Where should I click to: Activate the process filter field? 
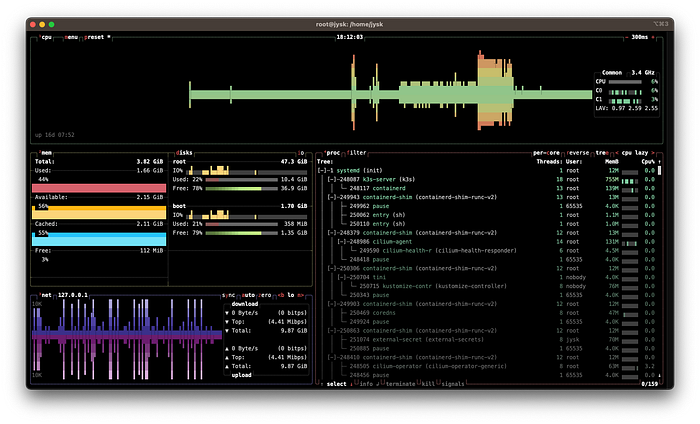tap(356, 153)
